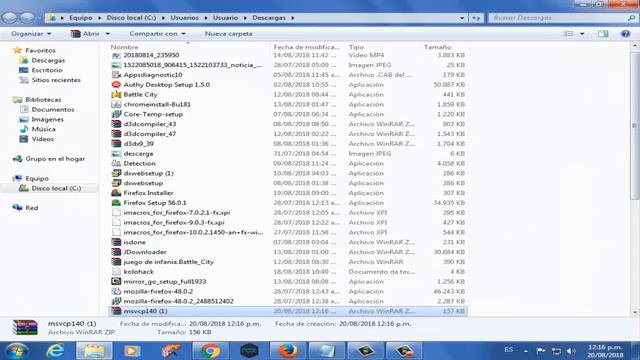Open Sitios recientes in sidebar

56,80
